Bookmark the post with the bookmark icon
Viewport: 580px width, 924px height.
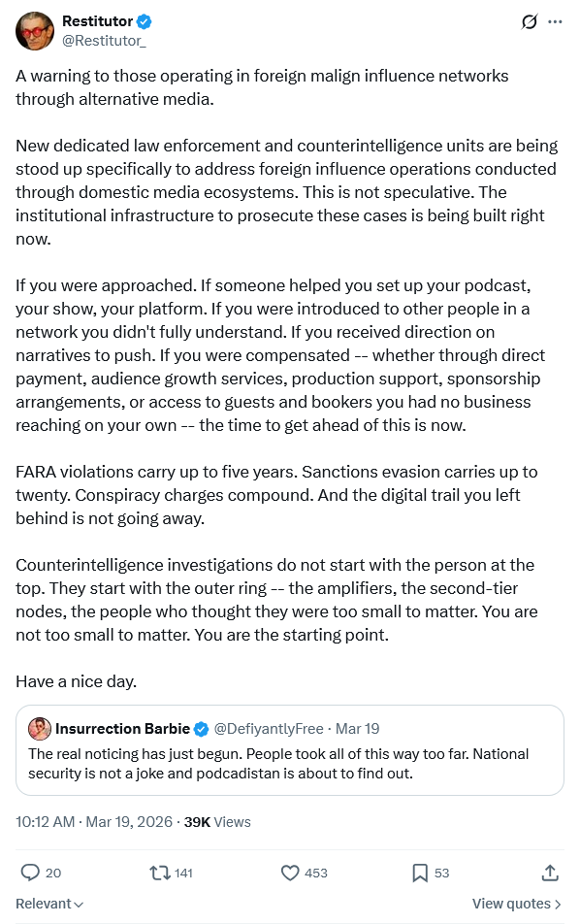click(x=420, y=873)
